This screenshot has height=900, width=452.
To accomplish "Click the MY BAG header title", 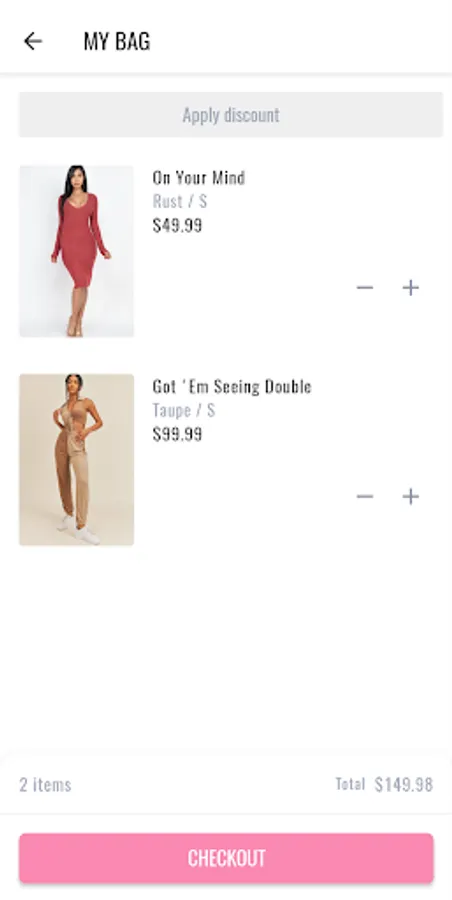I will [117, 41].
